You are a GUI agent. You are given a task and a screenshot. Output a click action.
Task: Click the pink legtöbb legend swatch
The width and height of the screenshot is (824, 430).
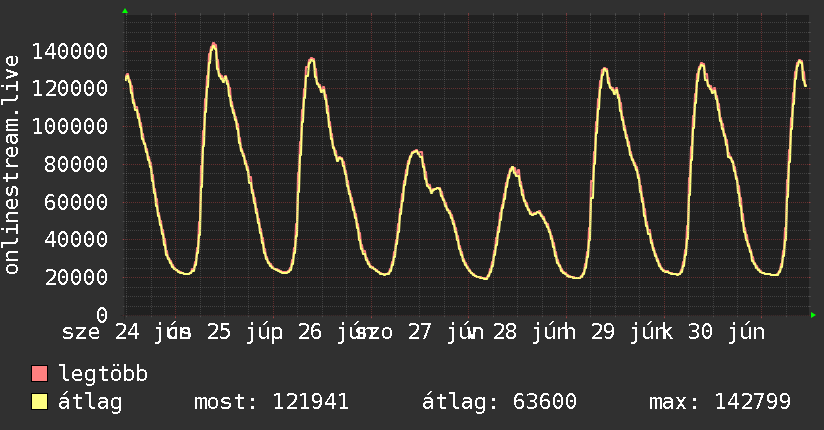tap(39, 373)
